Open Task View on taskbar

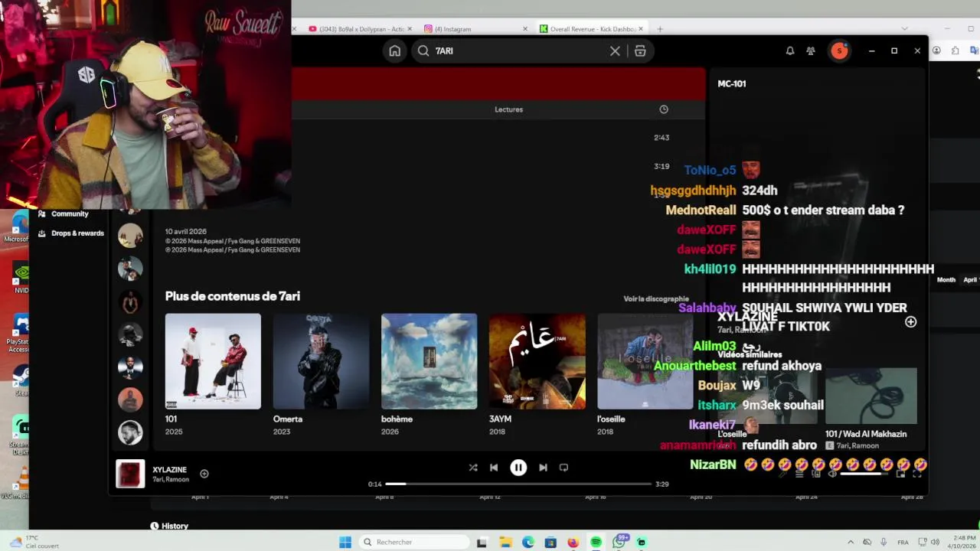click(x=482, y=543)
